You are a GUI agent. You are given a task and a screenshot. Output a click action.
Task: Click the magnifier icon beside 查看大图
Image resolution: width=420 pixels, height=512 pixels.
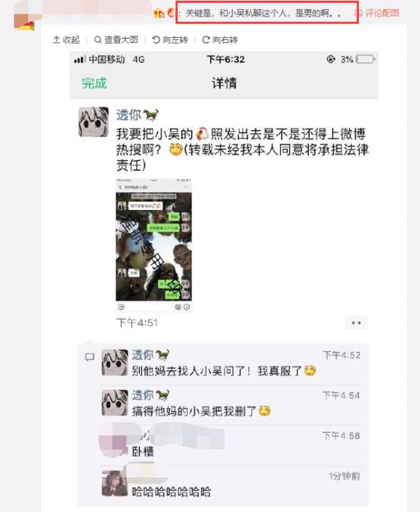click(98, 40)
